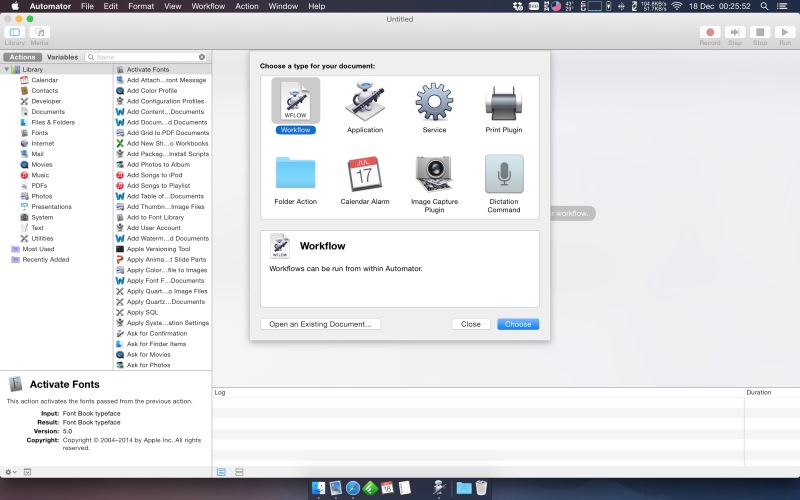
Task: Select the Calendar Alarm type
Action: click(x=365, y=180)
